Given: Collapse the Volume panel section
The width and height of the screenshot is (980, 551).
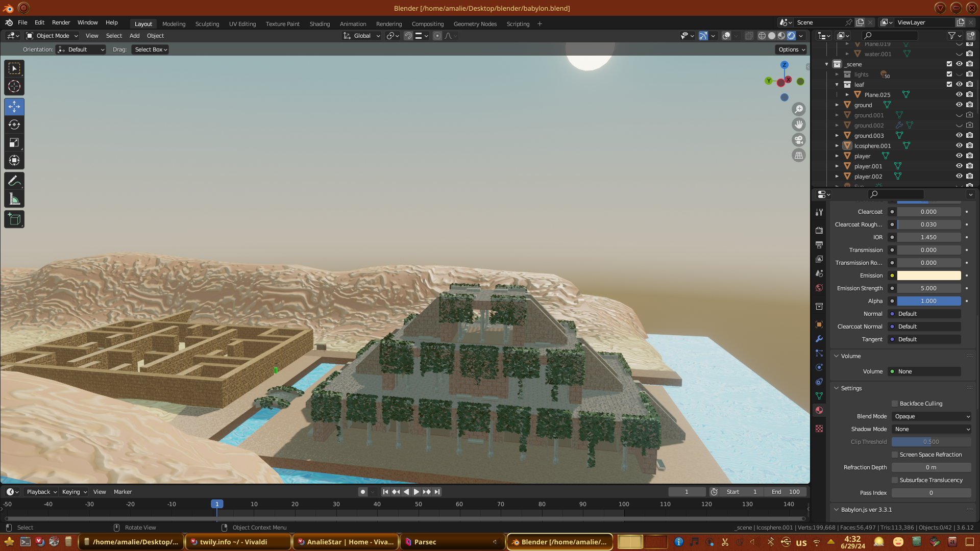Looking at the screenshot, I should coord(850,356).
